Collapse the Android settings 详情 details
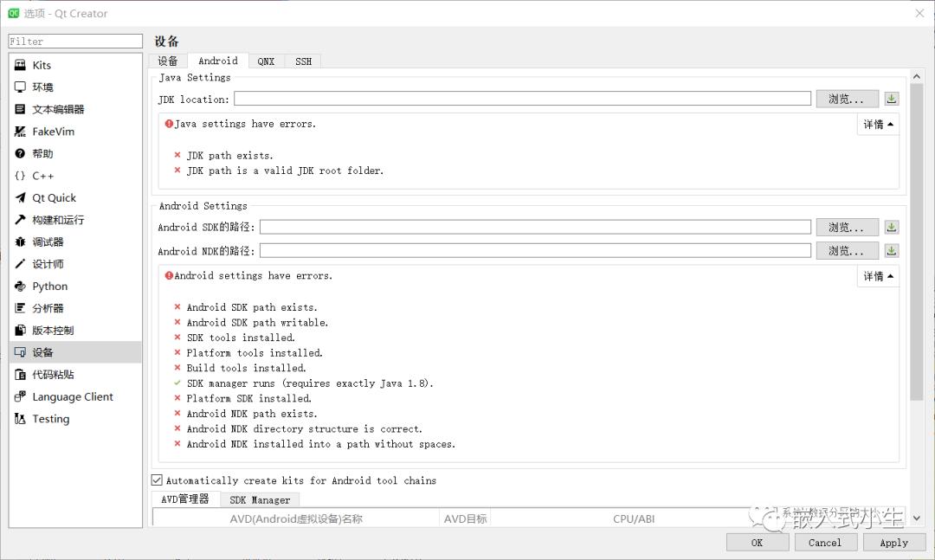The image size is (935, 560). coord(878,276)
